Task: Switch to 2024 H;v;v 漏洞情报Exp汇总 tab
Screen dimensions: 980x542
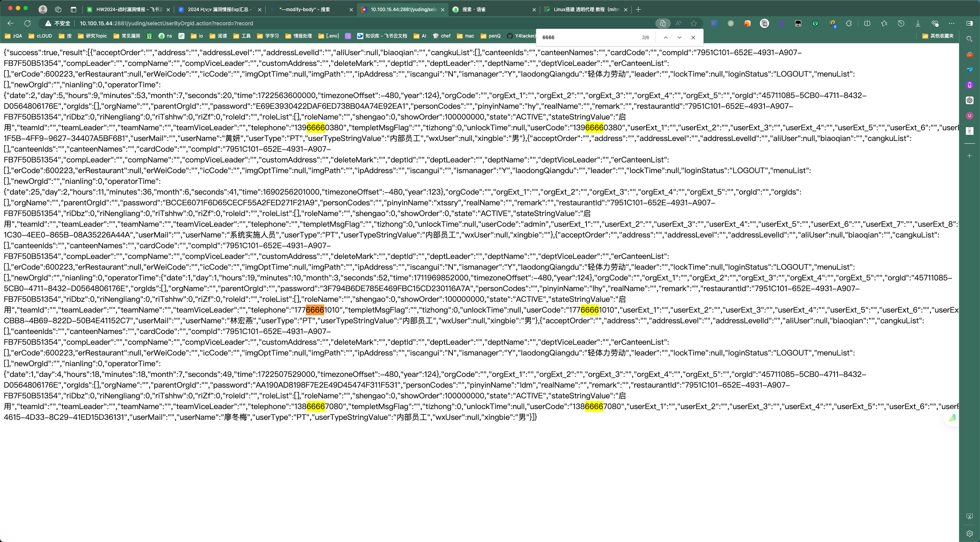Action: (x=220, y=10)
